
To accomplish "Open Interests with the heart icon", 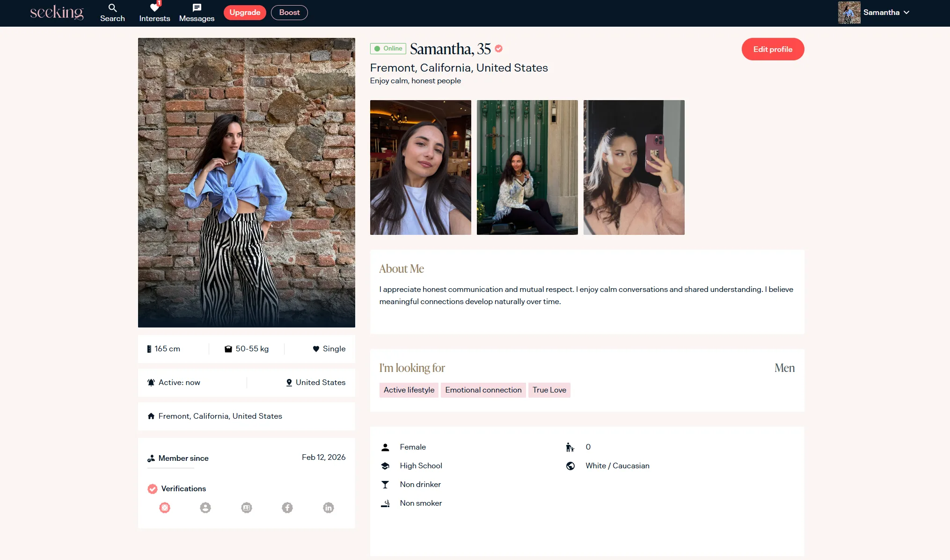I will pos(154,13).
